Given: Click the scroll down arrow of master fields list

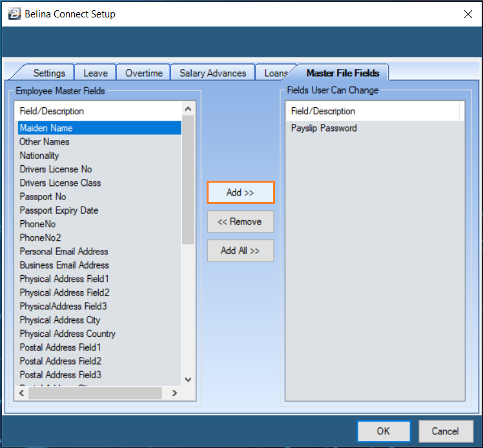Looking at the screenshot, I should pos(188,380).
